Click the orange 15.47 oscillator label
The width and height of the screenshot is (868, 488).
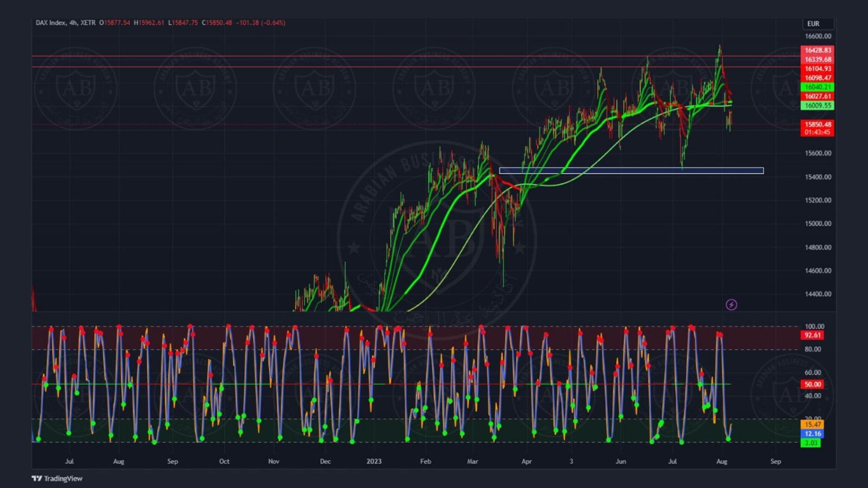point(812,424)
